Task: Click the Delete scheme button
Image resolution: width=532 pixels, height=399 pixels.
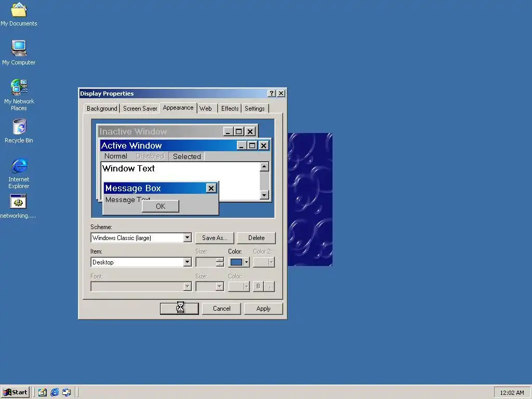Action: coord(257,238)
